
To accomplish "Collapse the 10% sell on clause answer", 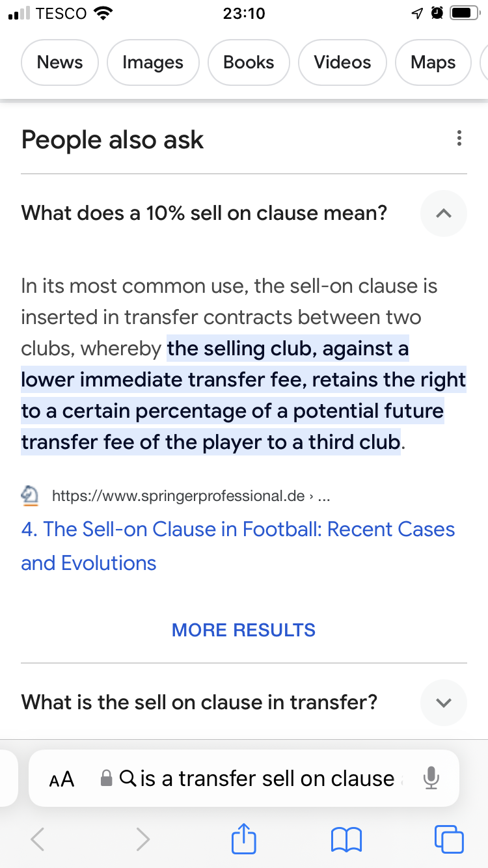I will 444,213.
